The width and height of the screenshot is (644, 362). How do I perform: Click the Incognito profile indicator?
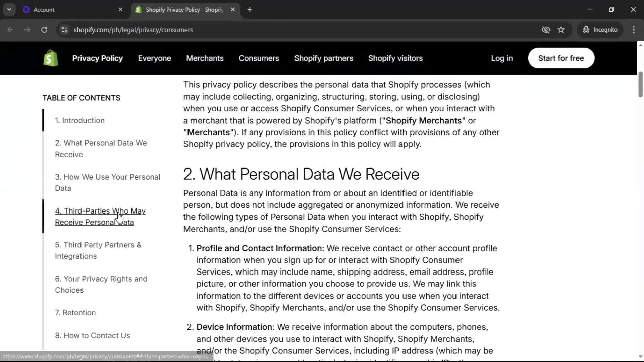[x=600, y=30]
